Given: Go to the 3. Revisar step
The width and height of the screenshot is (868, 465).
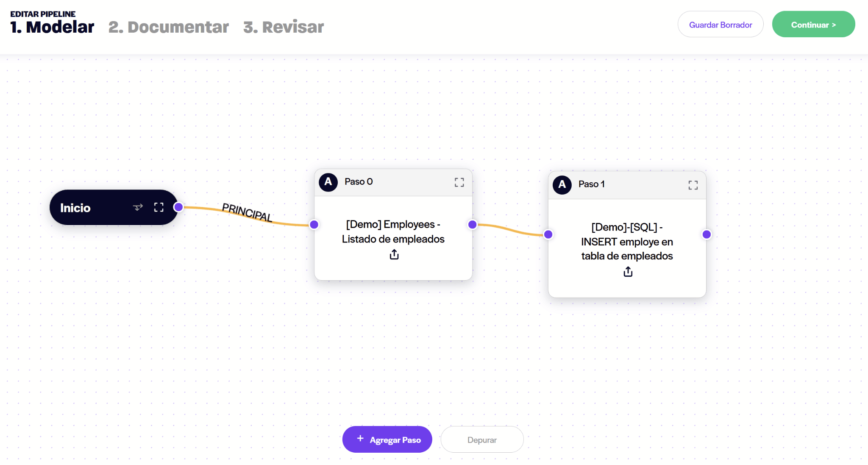Looking at the screenshot, I should (284, 27).
